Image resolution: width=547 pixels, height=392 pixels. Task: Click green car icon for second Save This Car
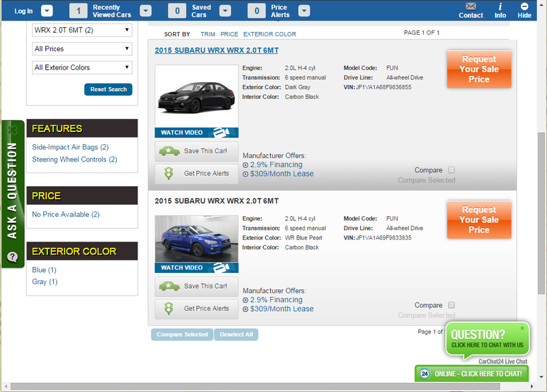pos(169,286)
